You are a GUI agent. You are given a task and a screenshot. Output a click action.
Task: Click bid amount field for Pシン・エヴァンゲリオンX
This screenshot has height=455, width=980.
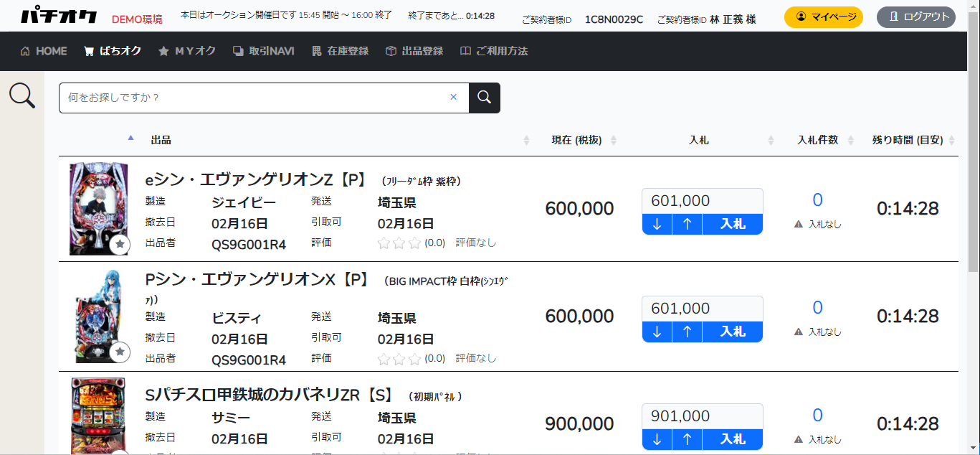pyautogui.click(x=703, y=309)
